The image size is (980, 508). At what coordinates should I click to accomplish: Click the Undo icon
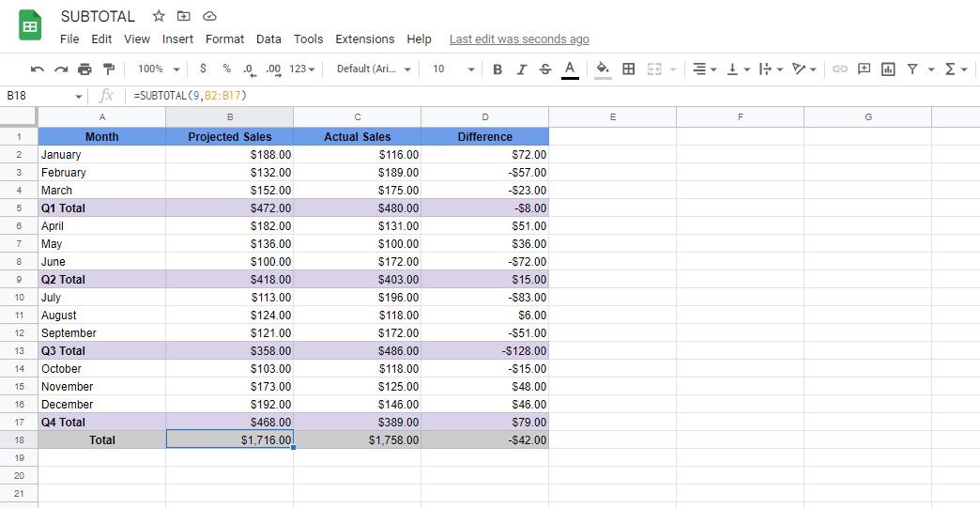[x=38, y=69]
